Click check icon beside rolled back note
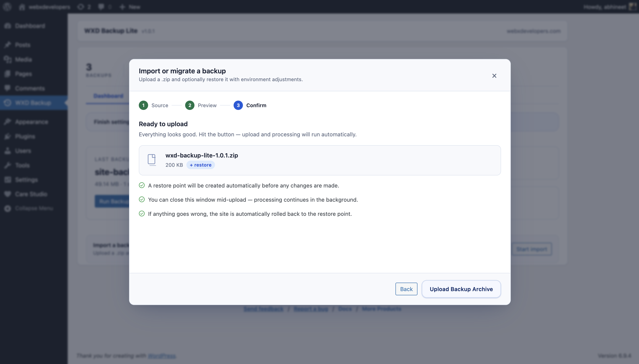The image size is (639, 364). point(142,214)
